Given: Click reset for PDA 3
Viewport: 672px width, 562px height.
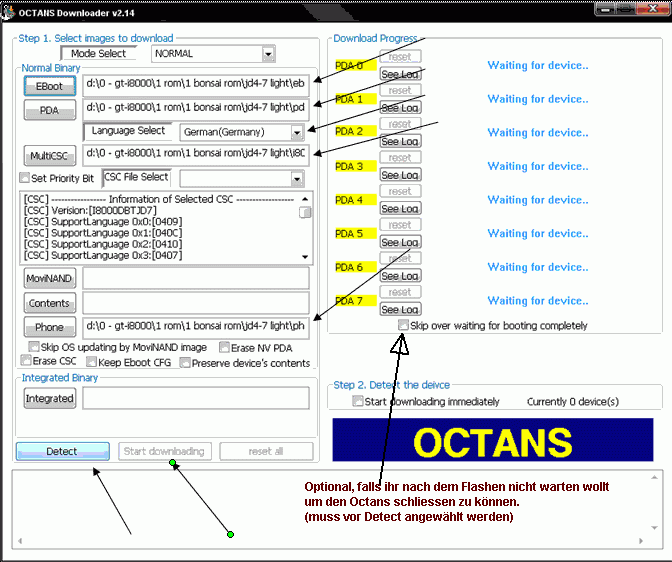Looking at the screenshot, I should 400,157.
